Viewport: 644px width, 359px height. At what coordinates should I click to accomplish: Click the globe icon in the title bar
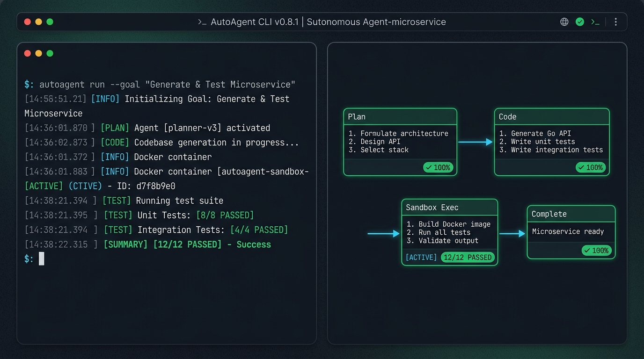tap(564, 22)
